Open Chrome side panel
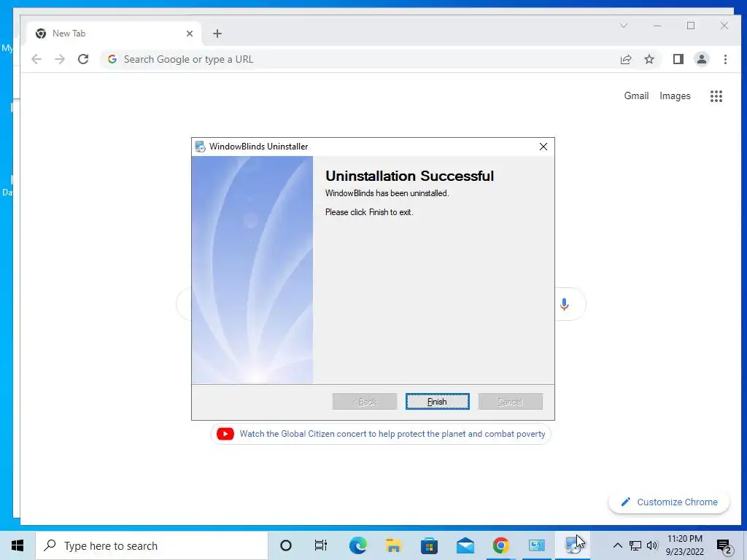 [678, 59]
